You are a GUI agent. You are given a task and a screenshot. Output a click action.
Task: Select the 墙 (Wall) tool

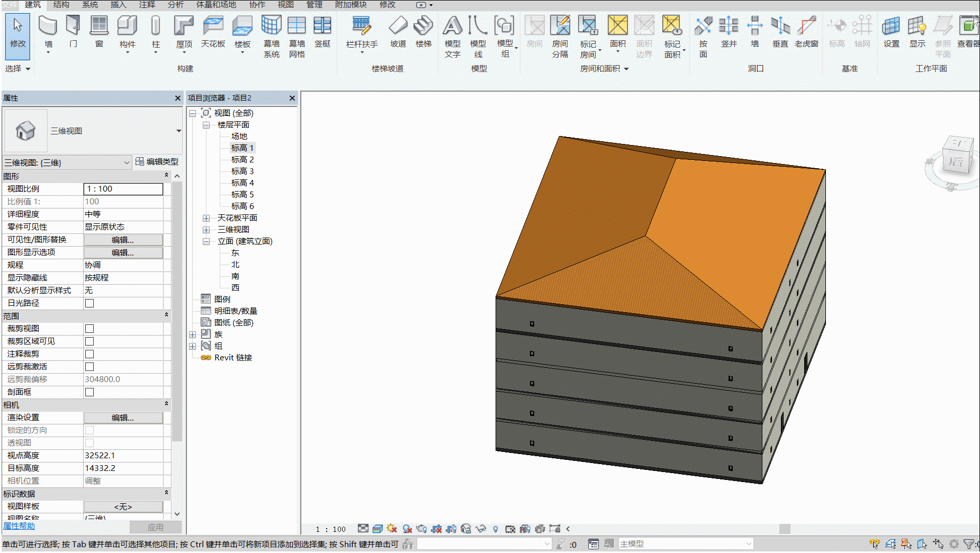tap(48, 33)
